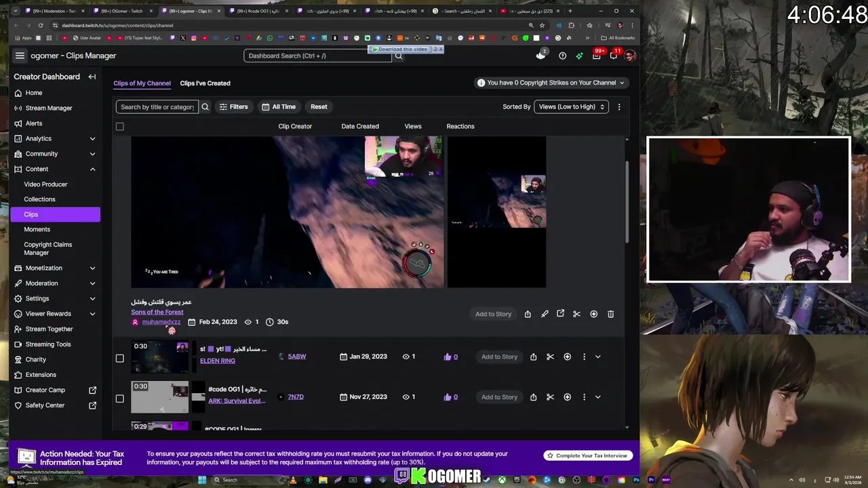This screenshot has height=488, width=868.
Task: Trim the expanded clip with scissors icon
Action: [x=576, y=314]
